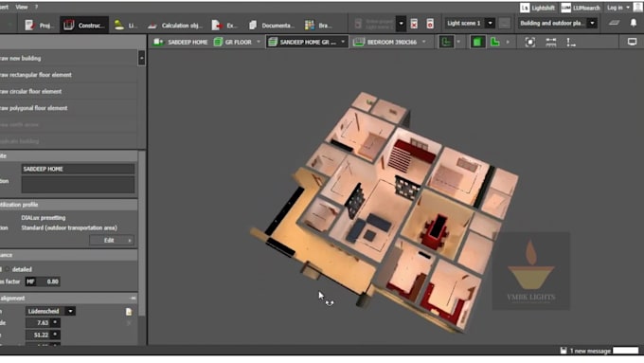Click the plane view icon left of bell
This screenshot has height=363, width=644.
click(614, 23)
